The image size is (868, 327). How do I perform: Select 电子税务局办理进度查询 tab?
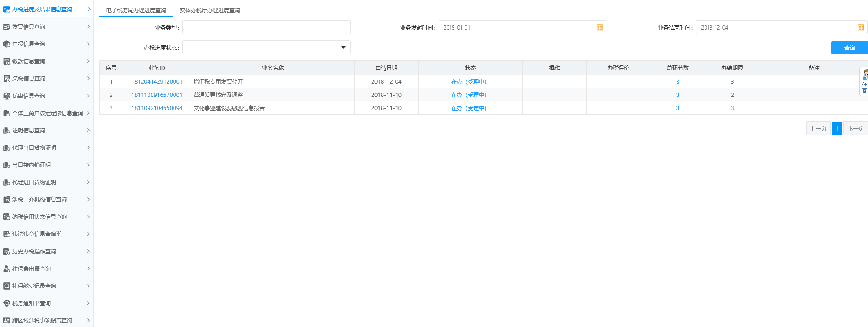(x=136, y=10)
